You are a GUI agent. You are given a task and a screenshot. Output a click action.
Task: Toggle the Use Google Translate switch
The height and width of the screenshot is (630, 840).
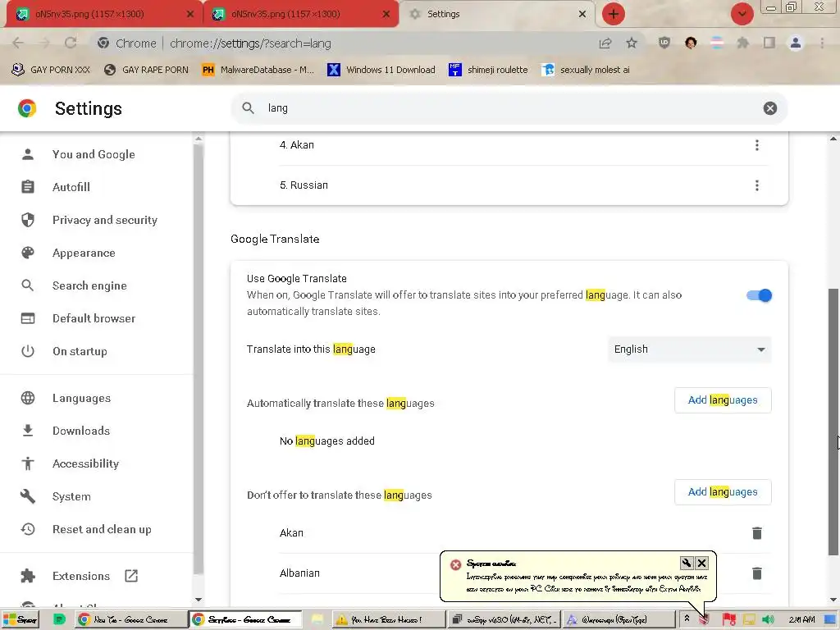click(x=759, y=295)
